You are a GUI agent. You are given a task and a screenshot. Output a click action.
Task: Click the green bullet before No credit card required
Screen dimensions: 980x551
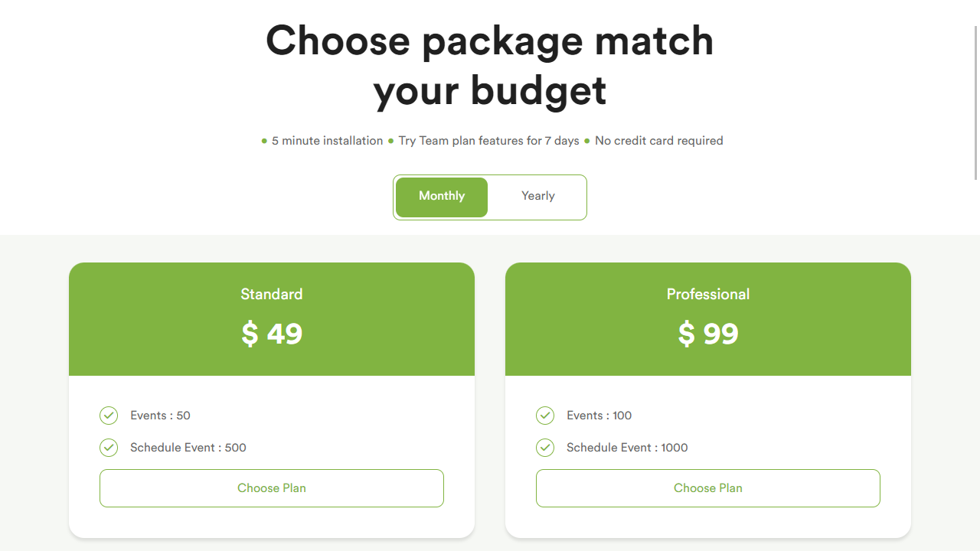[x=587, y=141]
